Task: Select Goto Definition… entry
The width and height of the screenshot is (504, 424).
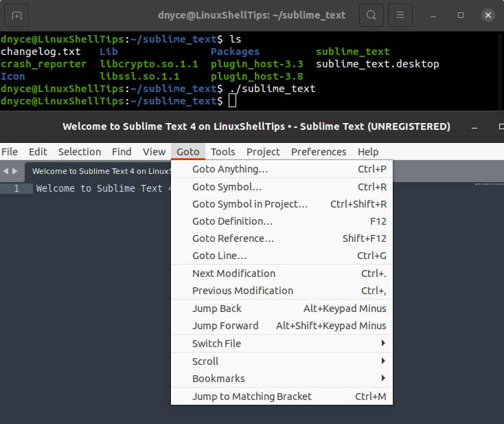Action: pyautogui.click(x=282, y=221)
